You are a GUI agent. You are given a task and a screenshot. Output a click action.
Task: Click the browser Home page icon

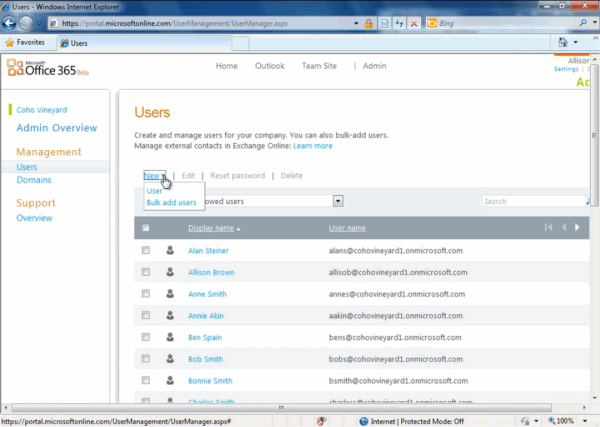(x=562, y=42)
